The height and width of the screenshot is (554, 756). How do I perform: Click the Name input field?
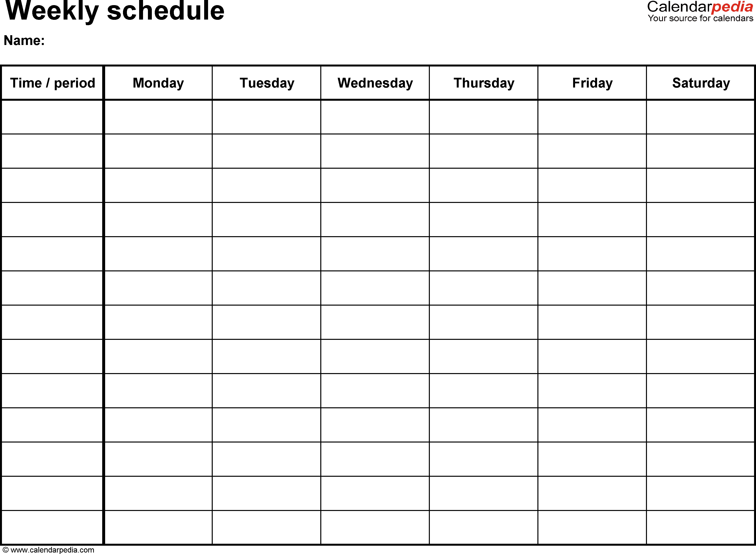176,44
